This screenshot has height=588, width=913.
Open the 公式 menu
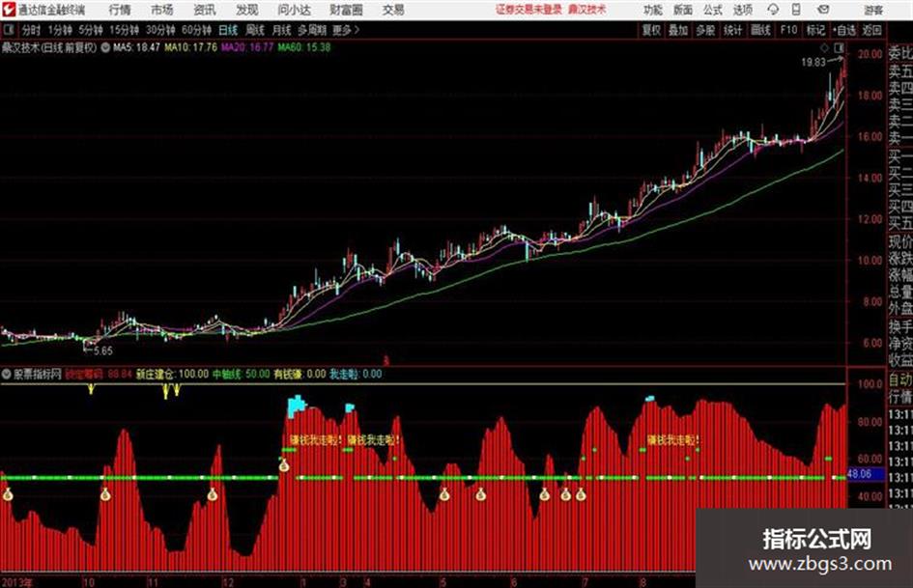[712, 10]
